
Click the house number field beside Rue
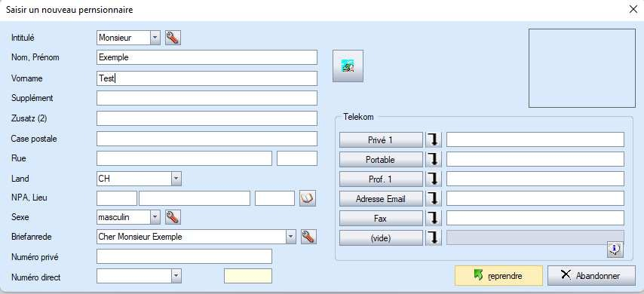coord(297,158)
